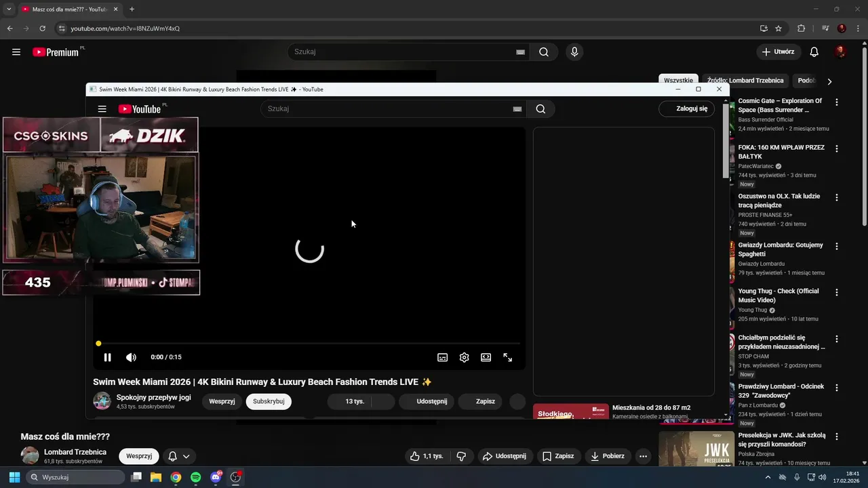Select the Źródło: Lombard Trzebnica chip
This screenshot has width=868, height=488.
coord(745,81)
